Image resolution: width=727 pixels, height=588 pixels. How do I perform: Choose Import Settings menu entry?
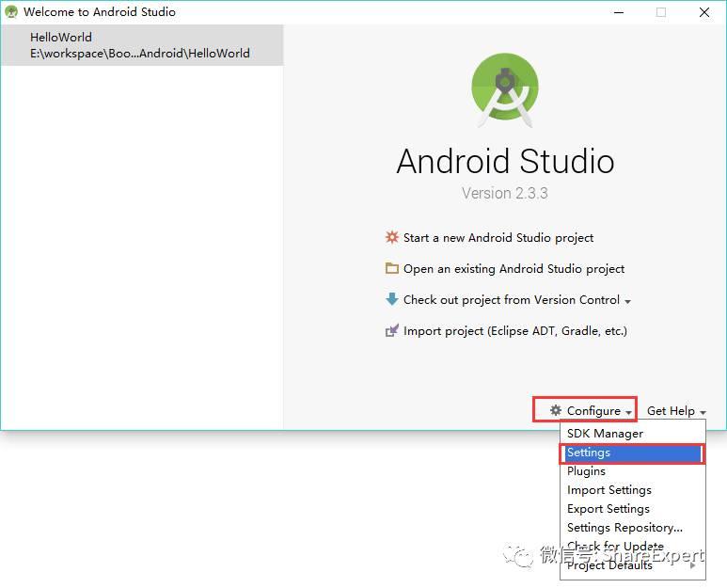pos(633,490)
